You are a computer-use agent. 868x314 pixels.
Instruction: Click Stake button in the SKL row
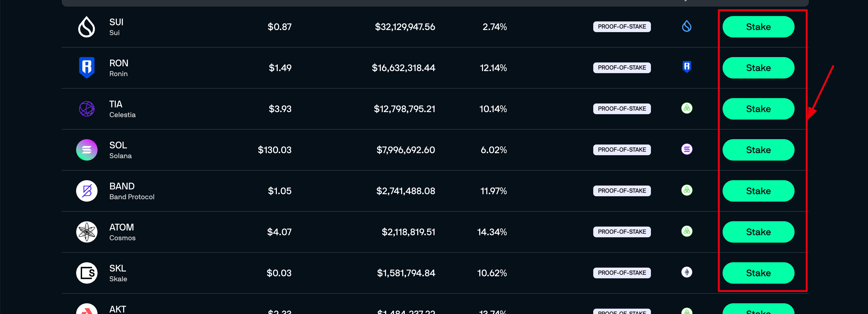758,273
